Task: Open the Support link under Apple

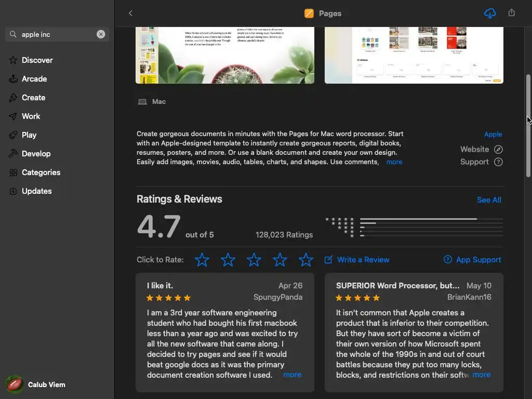Action: pyautogui.click(x=474, y=162)
